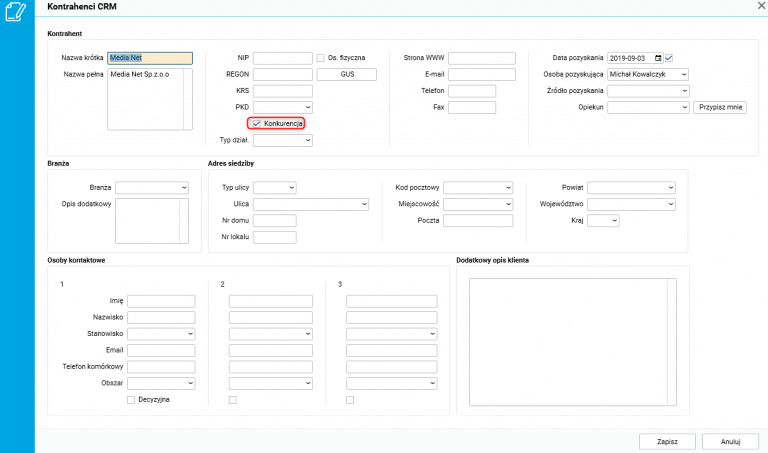This screenshot has height=453, width=768.
Task: Open Obszar dropdown for contact 1
Action: point(190,383)
